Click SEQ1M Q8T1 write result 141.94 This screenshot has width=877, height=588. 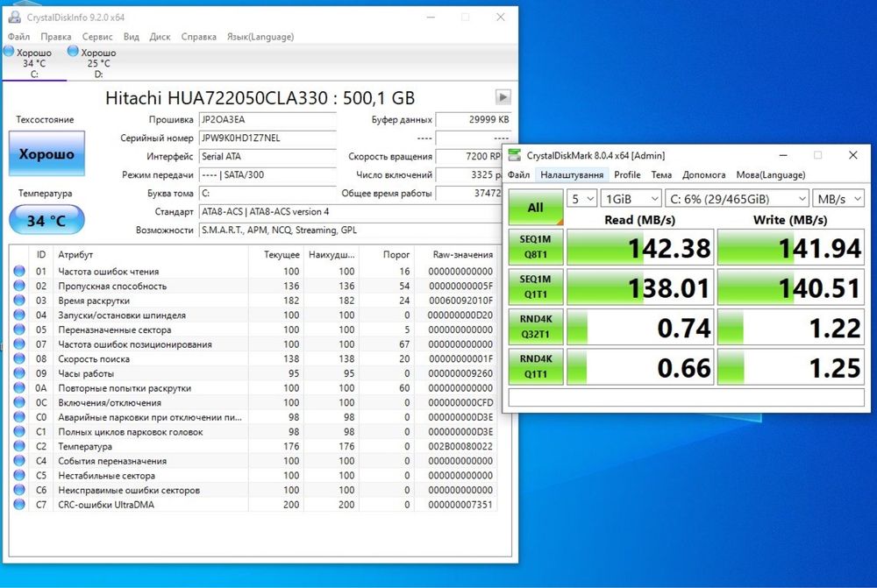pyautogui.click(x=791, y=247)
